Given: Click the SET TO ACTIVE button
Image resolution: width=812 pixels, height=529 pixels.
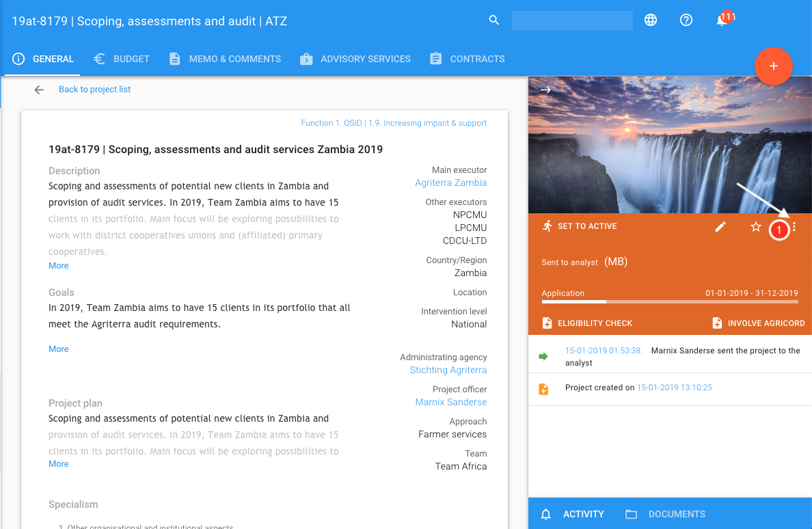Looking at the screenshot, I should click(x=580, y=226).
